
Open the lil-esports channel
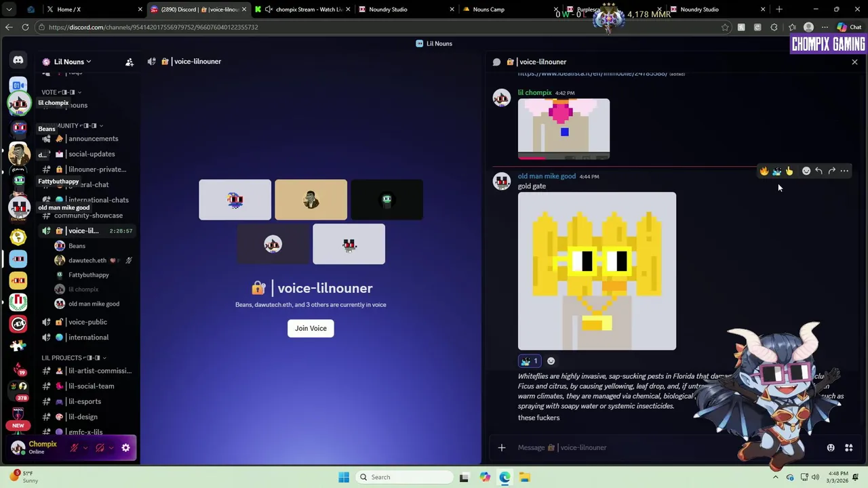coord(87,401)
